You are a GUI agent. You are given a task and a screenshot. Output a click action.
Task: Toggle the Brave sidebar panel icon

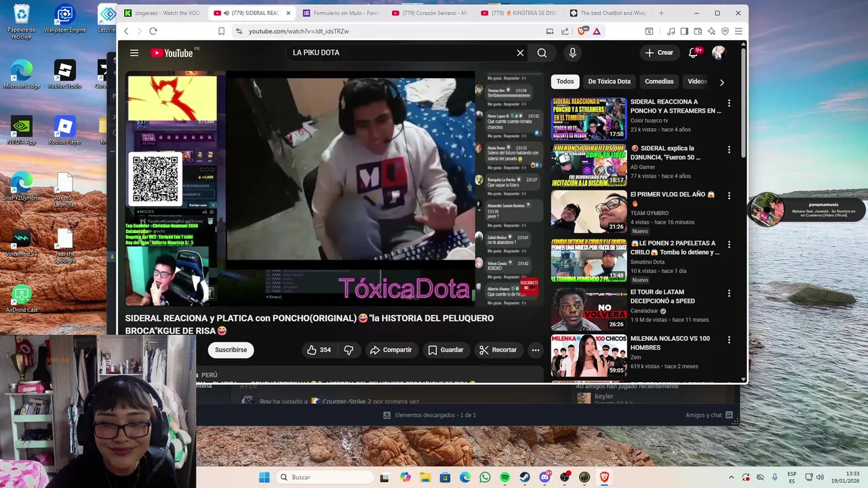pos(684,31)
